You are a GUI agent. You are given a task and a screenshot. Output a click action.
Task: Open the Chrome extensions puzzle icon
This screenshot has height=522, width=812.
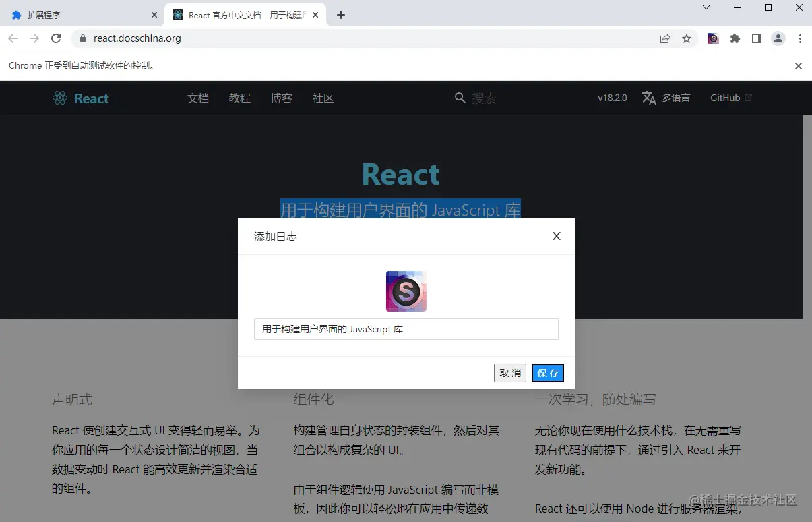click(735, 38)
